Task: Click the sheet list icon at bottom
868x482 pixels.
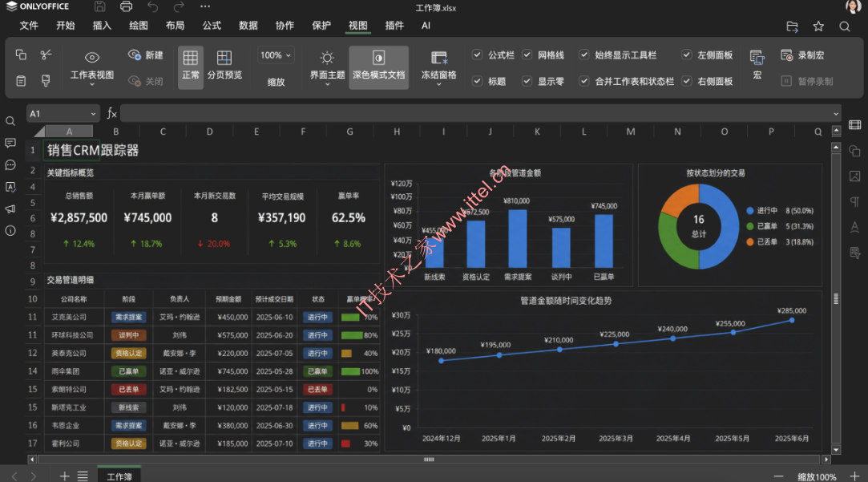Action: coord(83,476)
